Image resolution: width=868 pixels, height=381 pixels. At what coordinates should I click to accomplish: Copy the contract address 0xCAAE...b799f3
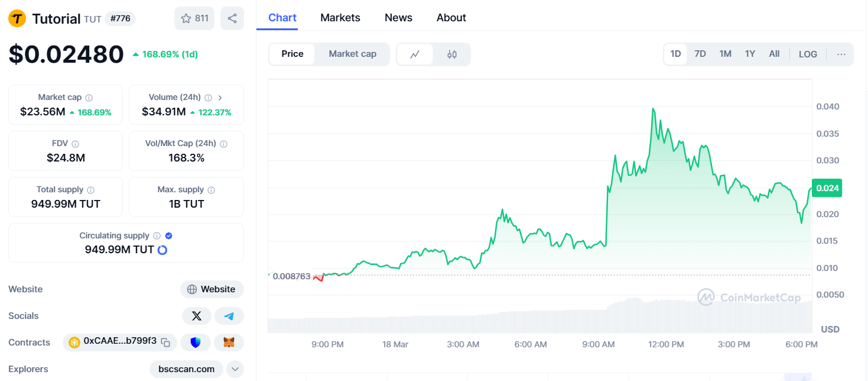tap(166, 342)
